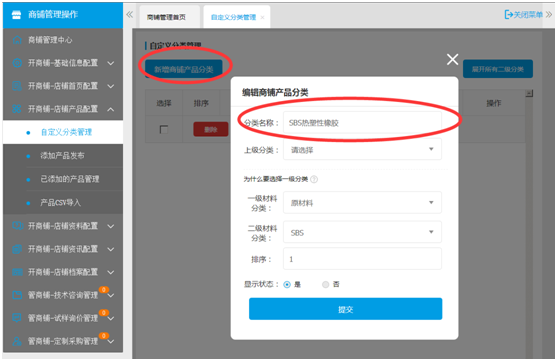
Task: Open the 一级材料分类 dropdown showing 原材料
Action: pyautogui.click(x=362, y=203)
